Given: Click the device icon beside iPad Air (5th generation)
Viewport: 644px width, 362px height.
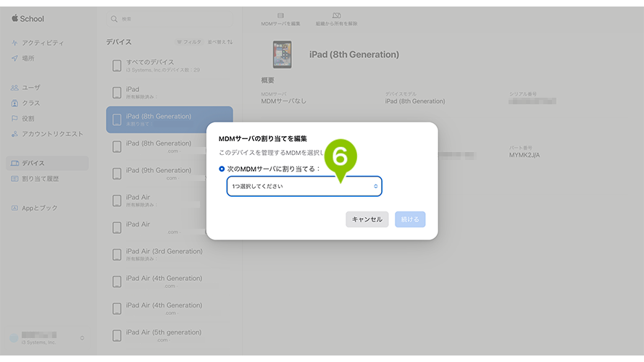Looking at the screenshot, I should click(117, 335).
